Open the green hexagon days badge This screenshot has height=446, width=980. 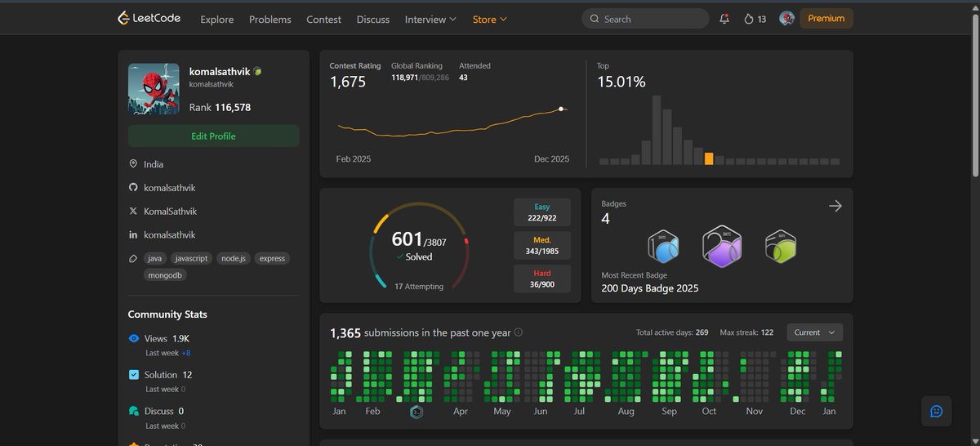pyautogui.click(x=781, y=247)
